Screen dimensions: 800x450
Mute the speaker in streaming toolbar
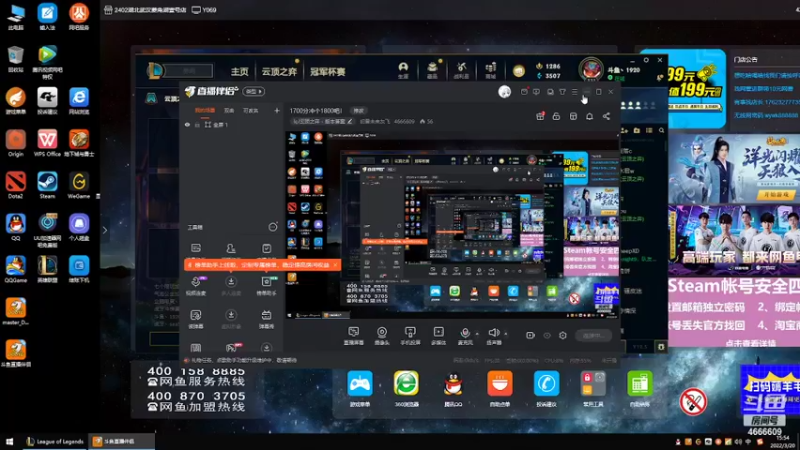tap(493, 335)
